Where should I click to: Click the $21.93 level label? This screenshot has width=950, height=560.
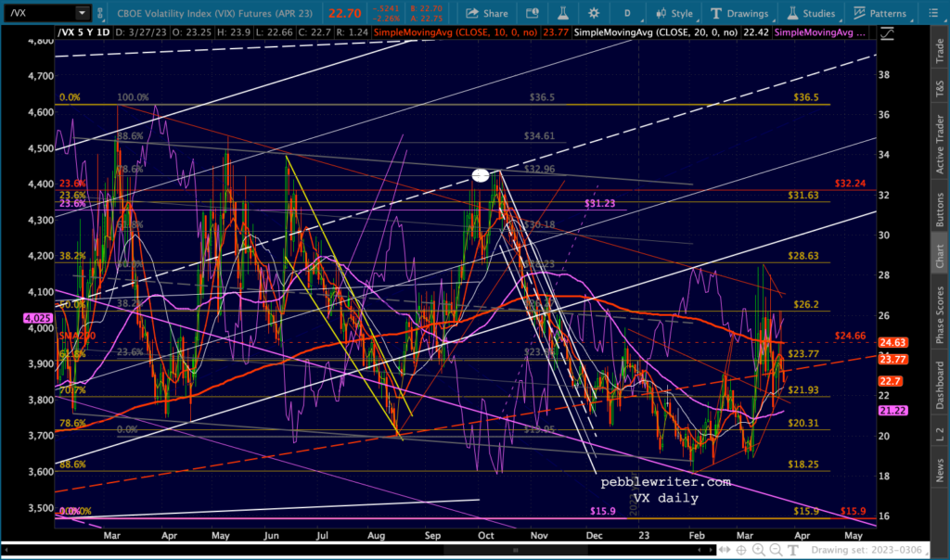[802, 390]
